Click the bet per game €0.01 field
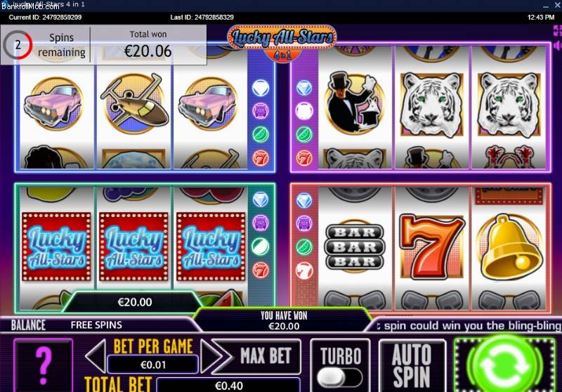The height and width of the screenshot is (392, 562). click(x=153, y=365)
